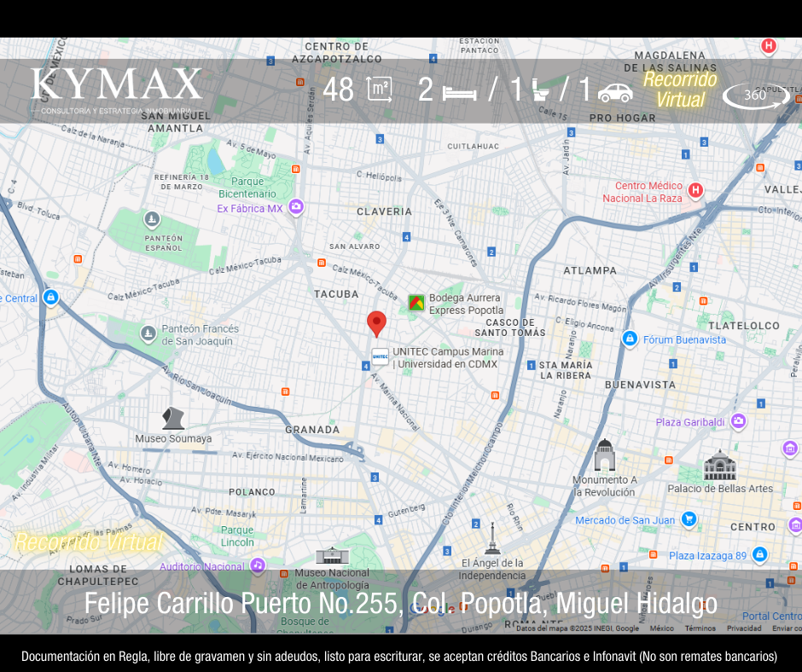The image size is (802, 672).
Task: Click the México link on the map footer
Action: (x=662, y=628)
